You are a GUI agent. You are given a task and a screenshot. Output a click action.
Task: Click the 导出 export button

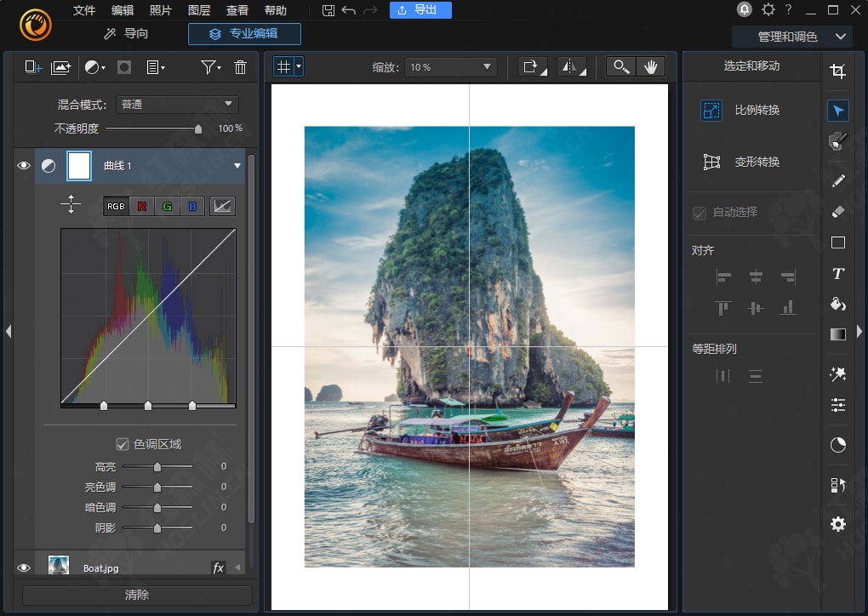point(420,10)
